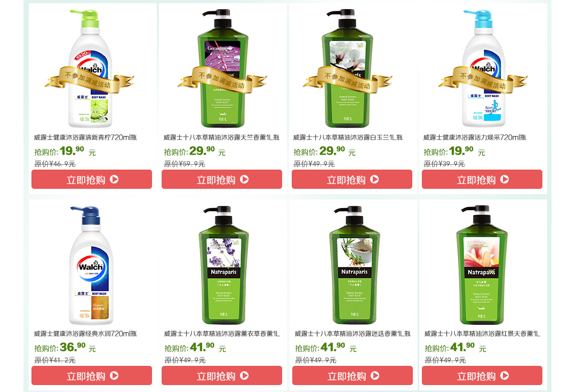Open the blue-cap Walch Sport bottle image
This screenshot has width=568, height=392.
483,68
